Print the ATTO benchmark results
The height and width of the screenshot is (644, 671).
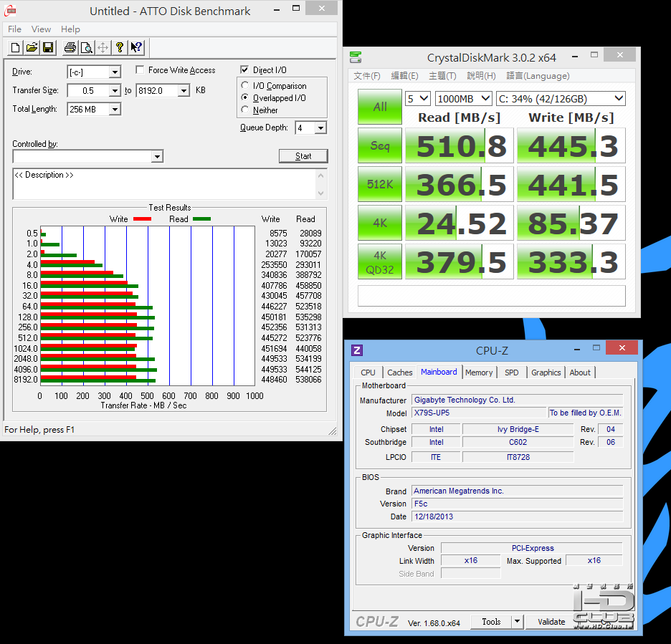click(70, 47)
